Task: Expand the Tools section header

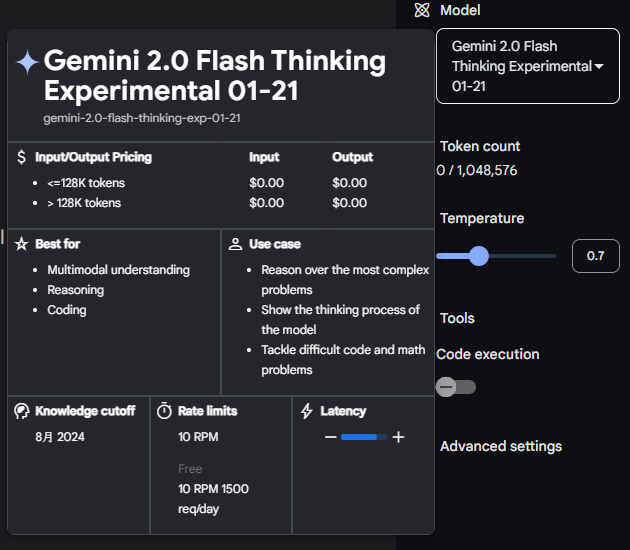Action: click(457, 318)
